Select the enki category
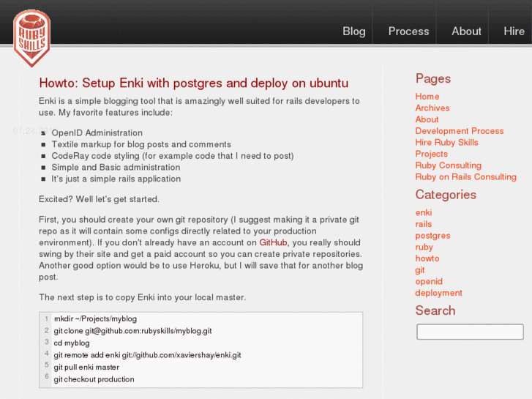This screenshot has height=399, width=532. pos(424,213)
